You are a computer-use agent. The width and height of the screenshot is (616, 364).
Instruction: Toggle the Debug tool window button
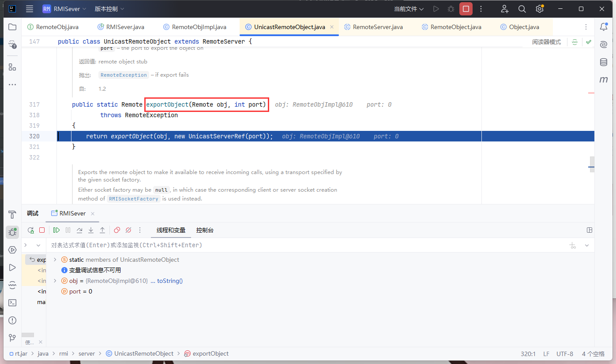pyautogui.click(x=12, y=232)
